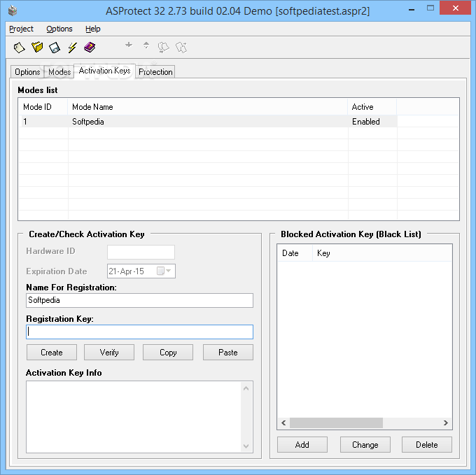Open the Project menu

tap(21, 29)
